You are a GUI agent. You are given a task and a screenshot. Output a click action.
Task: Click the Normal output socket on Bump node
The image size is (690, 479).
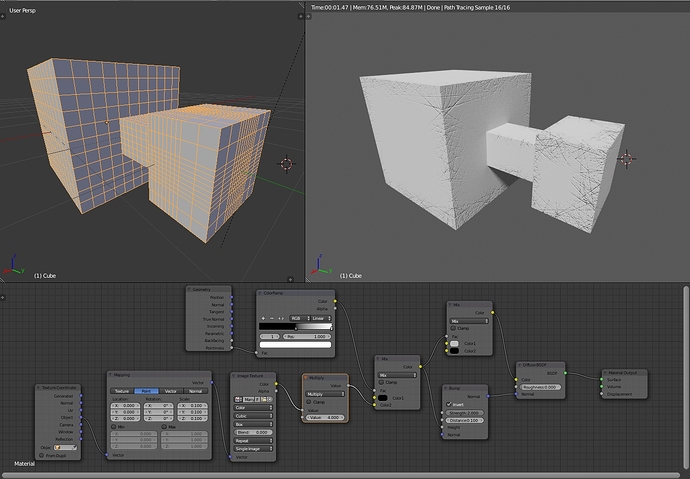point(488,396)
